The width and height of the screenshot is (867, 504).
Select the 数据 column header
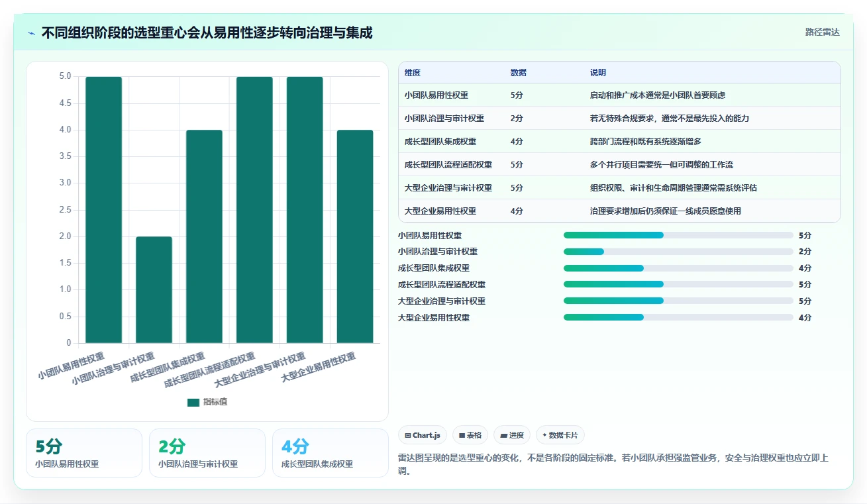point(519,73)
